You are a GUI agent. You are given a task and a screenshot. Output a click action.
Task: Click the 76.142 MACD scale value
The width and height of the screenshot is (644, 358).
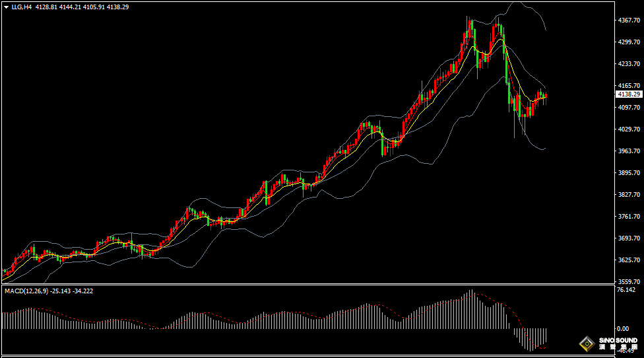[x=626, y=290]
